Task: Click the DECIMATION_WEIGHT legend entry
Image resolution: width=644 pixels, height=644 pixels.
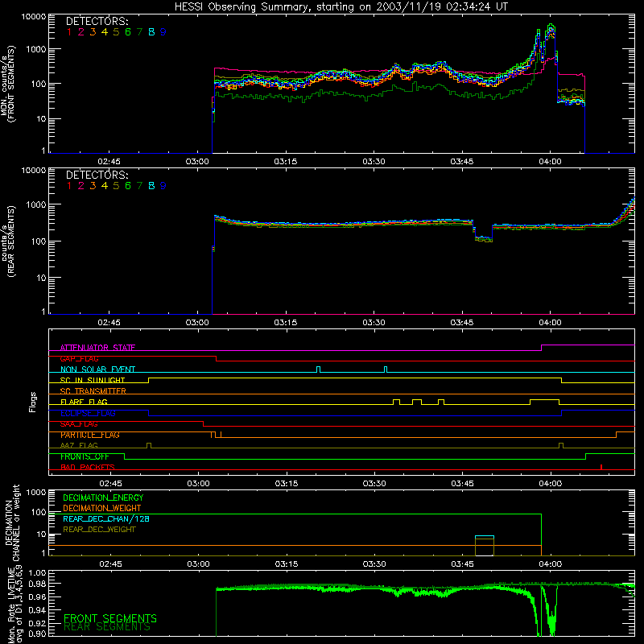Action: 102,509
